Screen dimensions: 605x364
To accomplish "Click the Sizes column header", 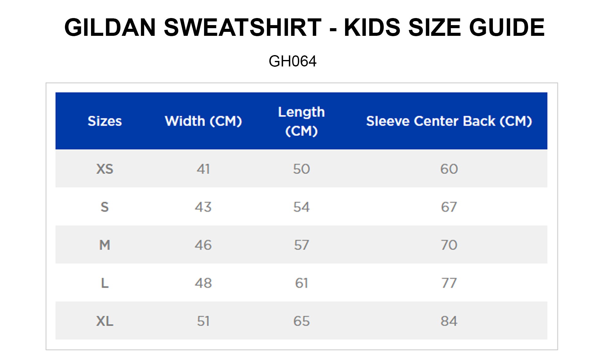I will point(105,121).
